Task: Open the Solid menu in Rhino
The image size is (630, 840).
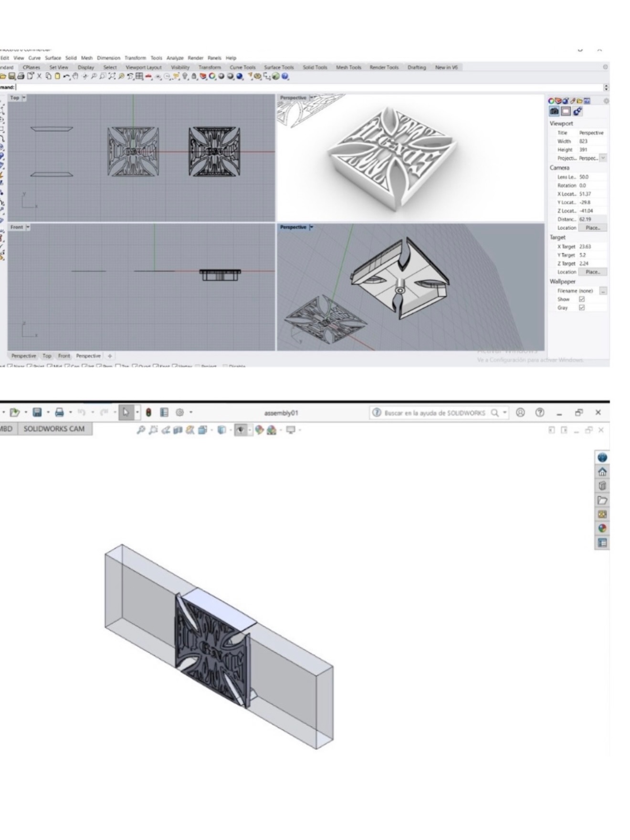Action: (71, 58)
